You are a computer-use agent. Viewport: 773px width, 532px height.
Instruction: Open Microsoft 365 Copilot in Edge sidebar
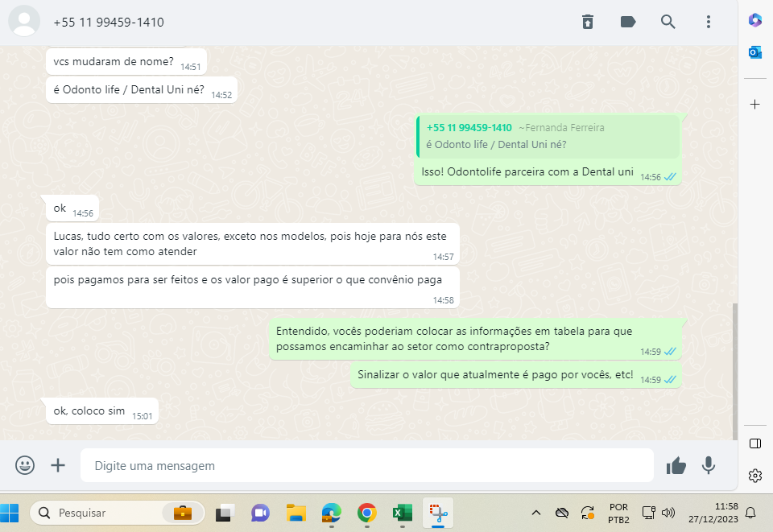pyautogui.click(x=755, y=20)
